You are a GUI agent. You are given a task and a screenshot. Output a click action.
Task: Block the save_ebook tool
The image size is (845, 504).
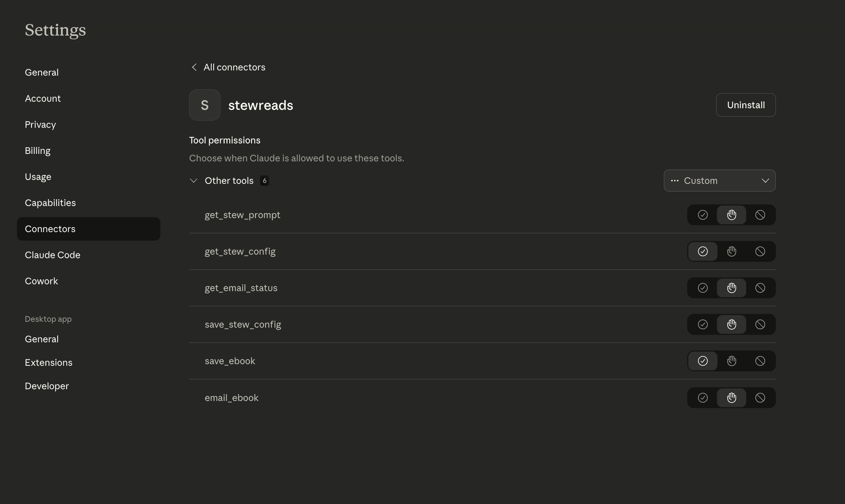point(760,361)
